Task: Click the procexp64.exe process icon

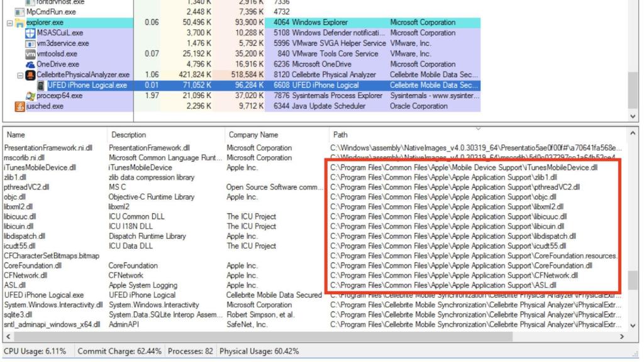Action: (x=30, y=96)
